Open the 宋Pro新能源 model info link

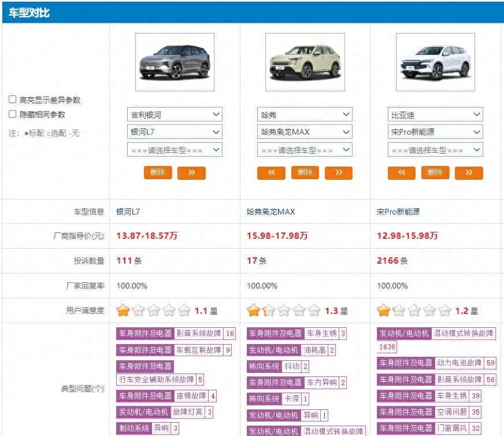(398, 212)
